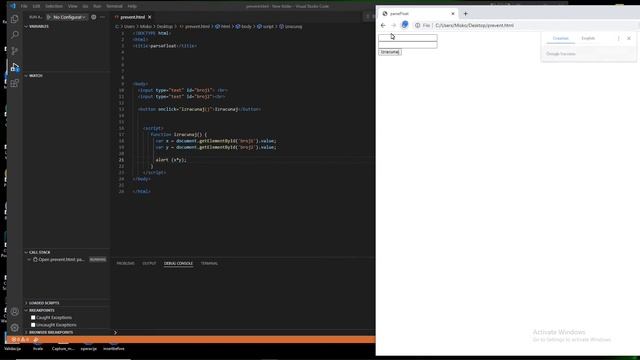
Task: Open the Explorer view in activity bar
Action: click(x=15, y=19)
